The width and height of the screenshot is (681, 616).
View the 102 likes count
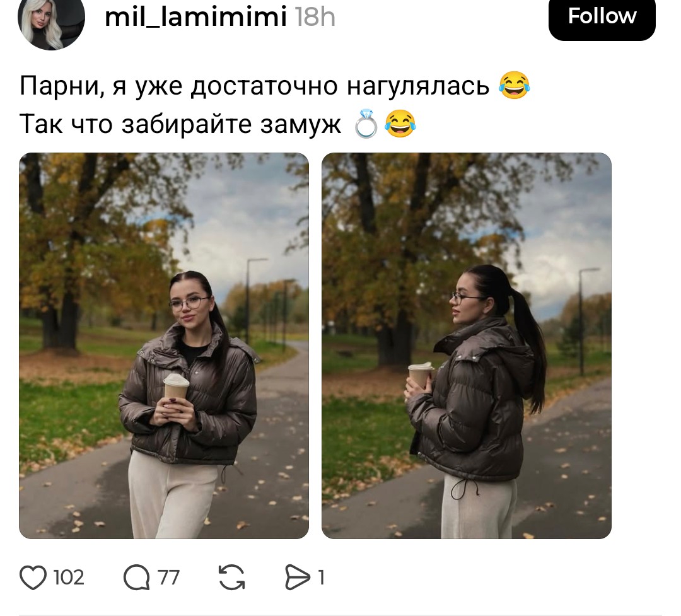tap(69, 578)
